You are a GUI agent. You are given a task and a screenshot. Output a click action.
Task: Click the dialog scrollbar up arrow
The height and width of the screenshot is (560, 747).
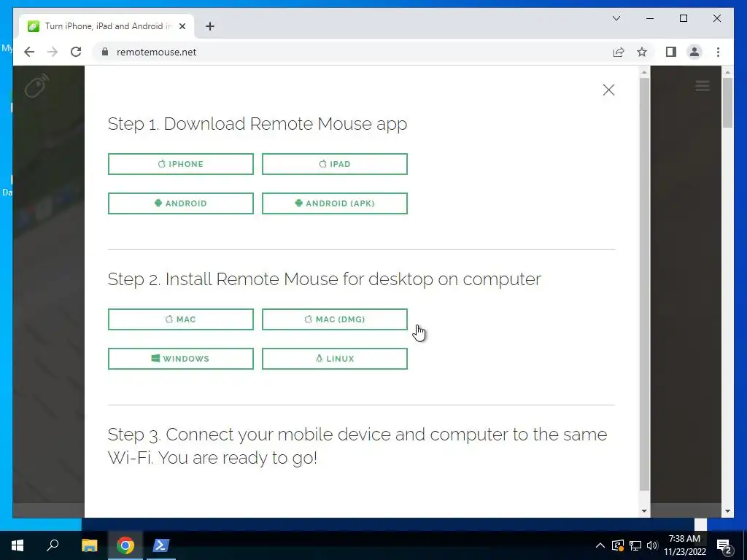tap(644, 72)
